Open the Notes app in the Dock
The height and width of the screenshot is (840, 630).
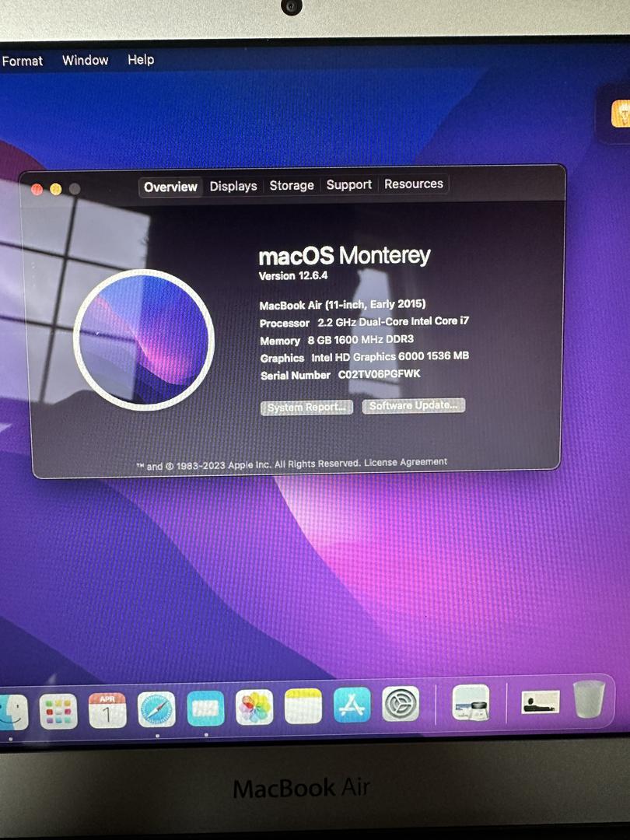pyautogui.click(x=303, y=706)
